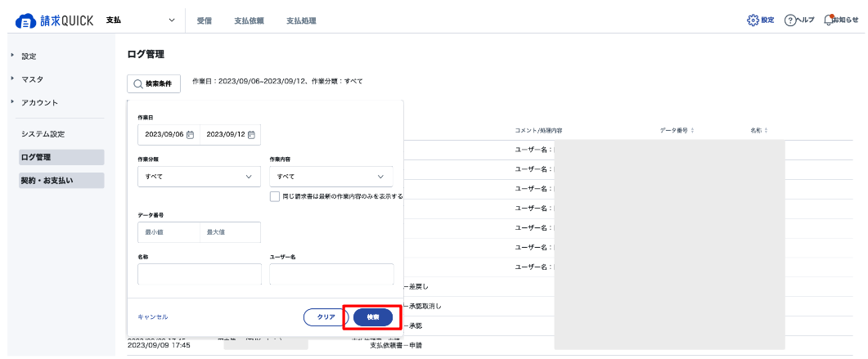
Task: Open the 支払 module dropdown
Action: coord(141,20)
